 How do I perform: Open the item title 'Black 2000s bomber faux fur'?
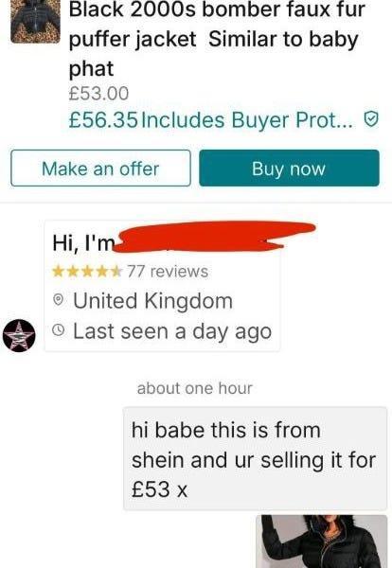pyautogui.click(x=217, y=9)
